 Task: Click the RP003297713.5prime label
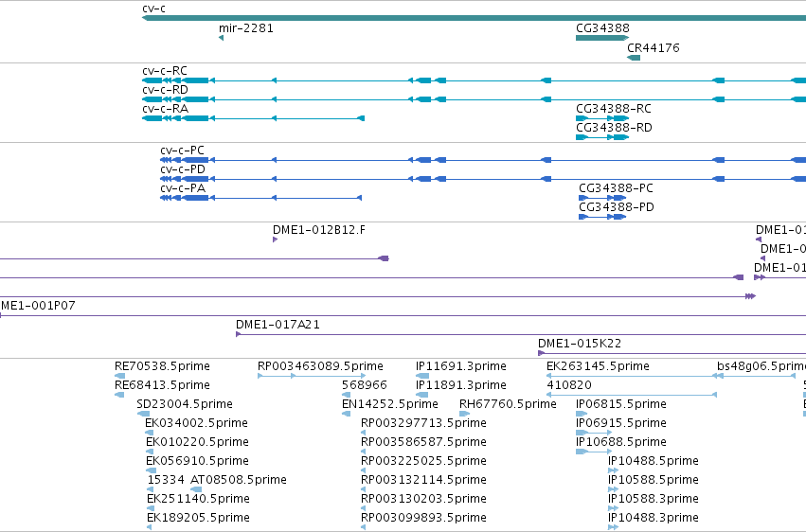coord(423,424)
